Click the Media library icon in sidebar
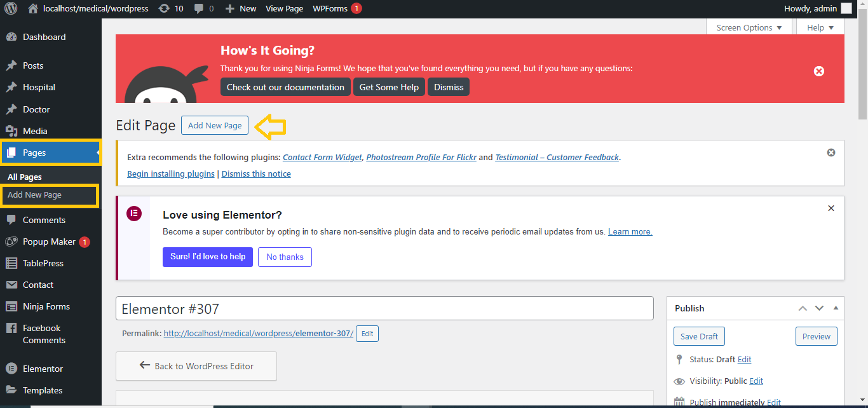 pos(11,131)
